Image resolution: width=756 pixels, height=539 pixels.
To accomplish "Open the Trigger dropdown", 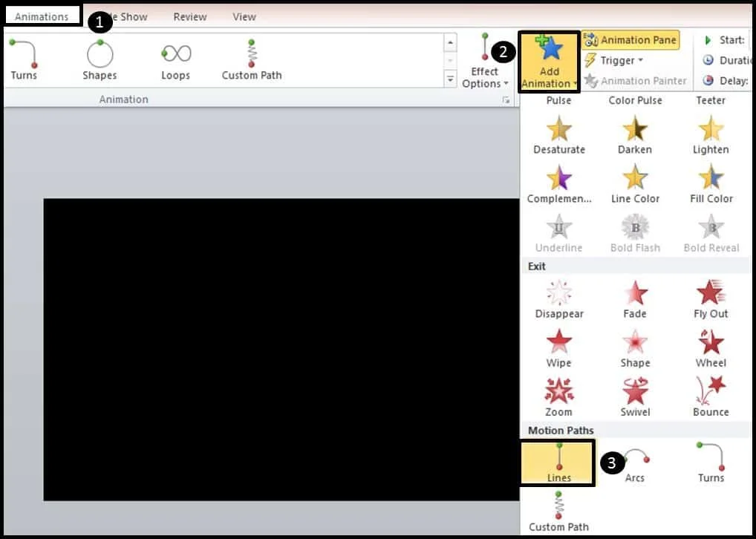I will tap(613, 60).
